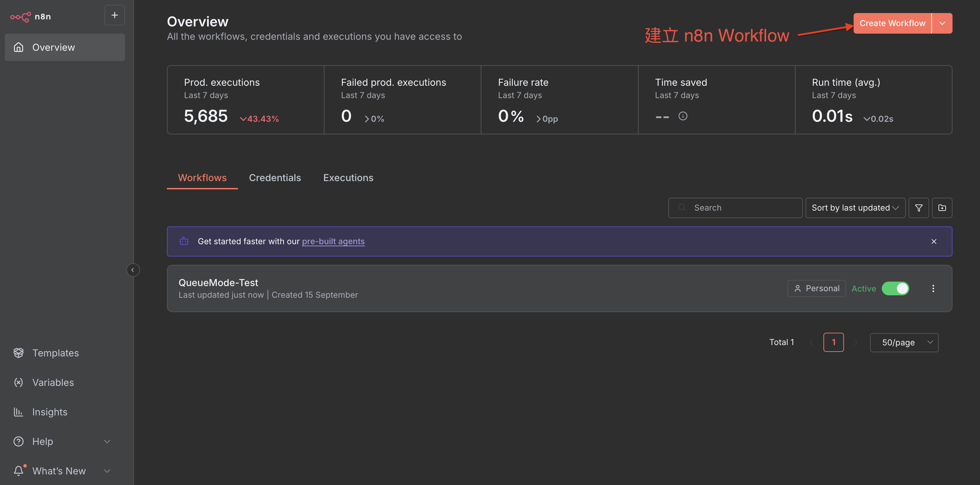Screen dimensions: 980x485
Task: Open the 50/page size dropdown
Action: click(904, 342)
